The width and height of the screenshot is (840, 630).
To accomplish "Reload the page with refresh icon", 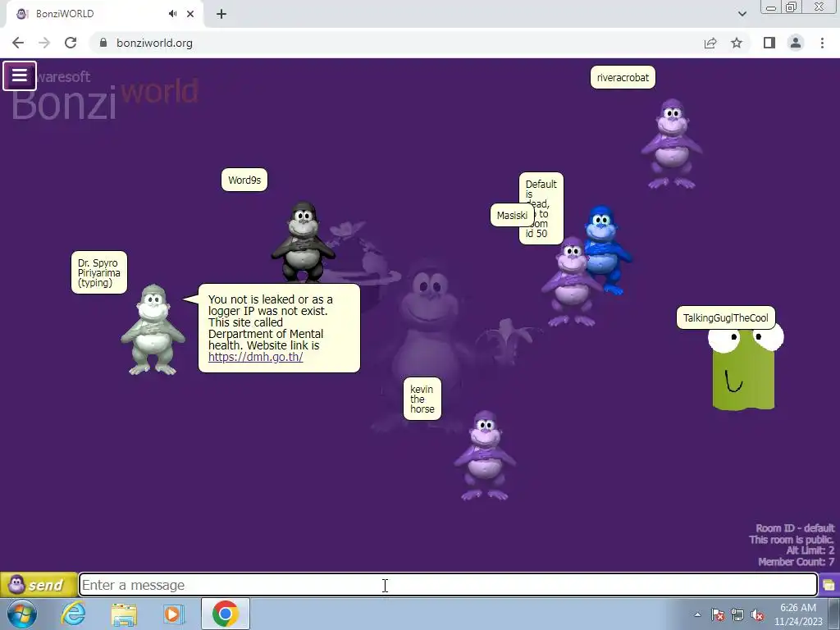I will 71,43.
